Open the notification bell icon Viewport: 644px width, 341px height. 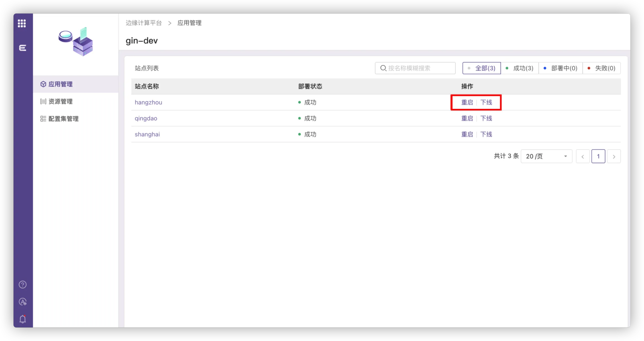coord(23,319)
